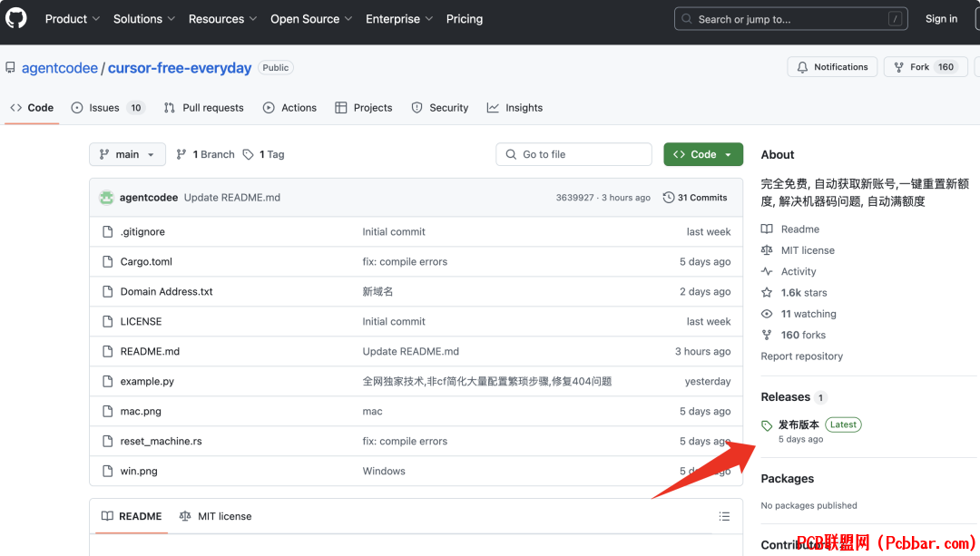This screenshot has height=556, width=980.
Task: Open the .gitignore file
Action: pos(142,232)
